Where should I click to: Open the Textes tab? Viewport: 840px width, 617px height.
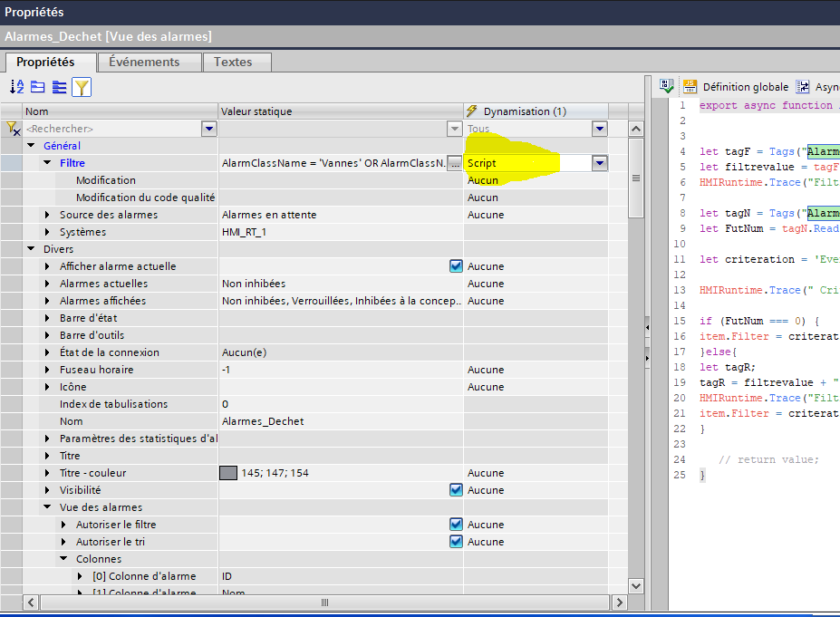point(233,62)
